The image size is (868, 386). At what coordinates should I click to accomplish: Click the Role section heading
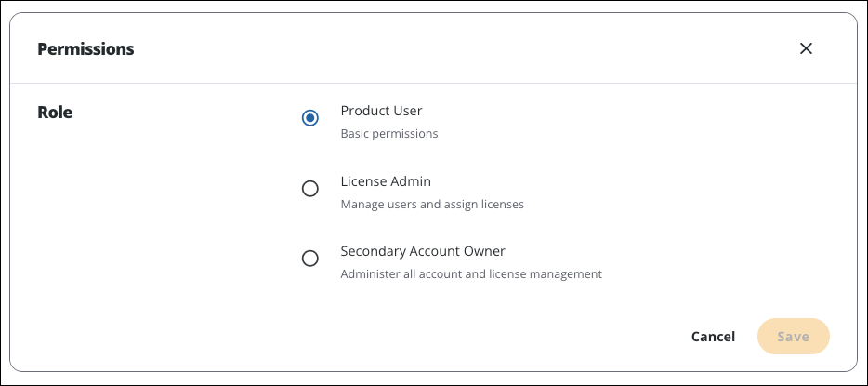(55, 113)
